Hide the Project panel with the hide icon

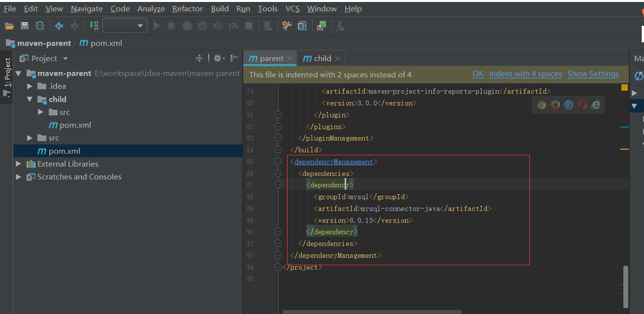(234, 58)
